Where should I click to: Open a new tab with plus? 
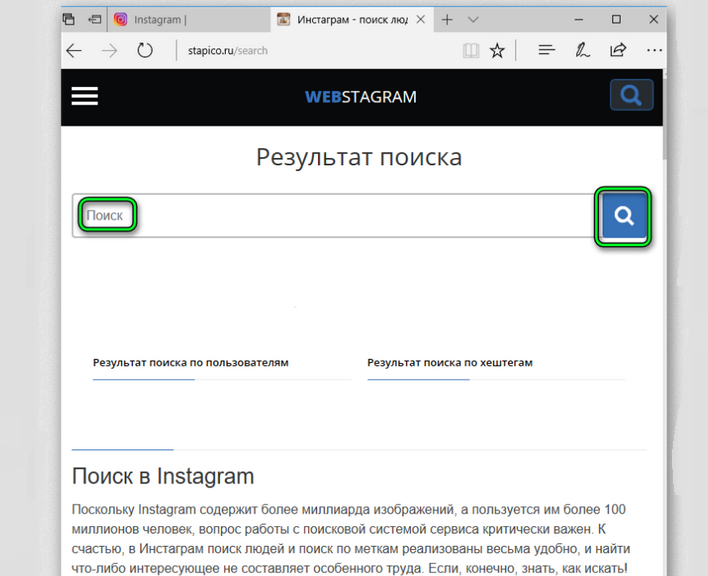pyautogui.click(x=447, y=19)
